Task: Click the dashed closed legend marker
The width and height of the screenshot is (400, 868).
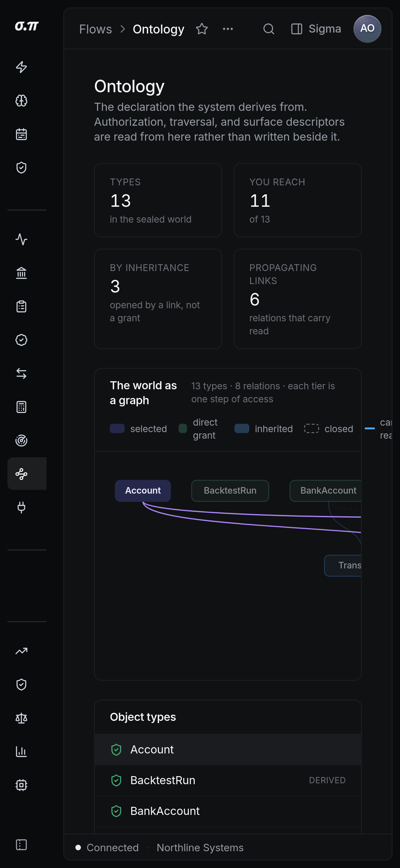Action: [x=311, y=429]
